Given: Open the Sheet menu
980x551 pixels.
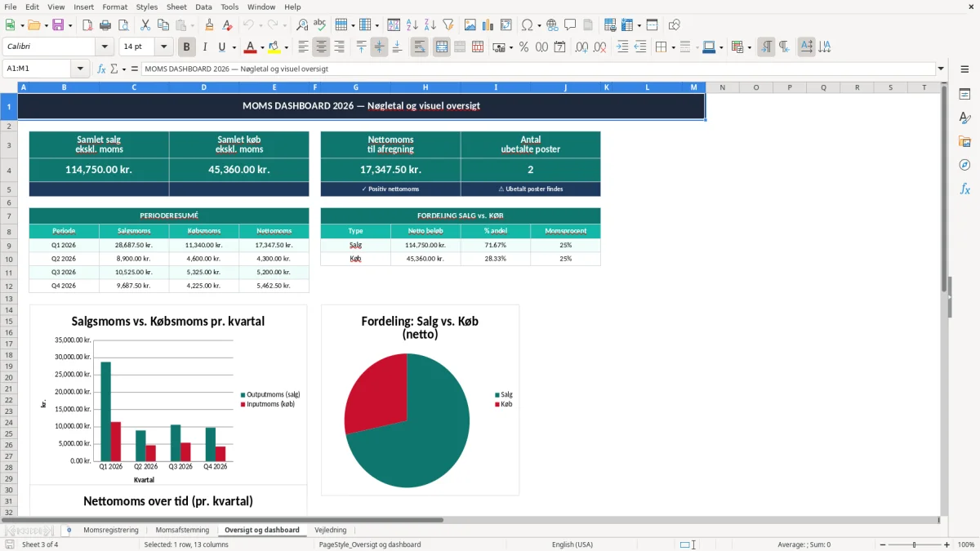Looking at the screenshot, I should click(x=176, y=7).
